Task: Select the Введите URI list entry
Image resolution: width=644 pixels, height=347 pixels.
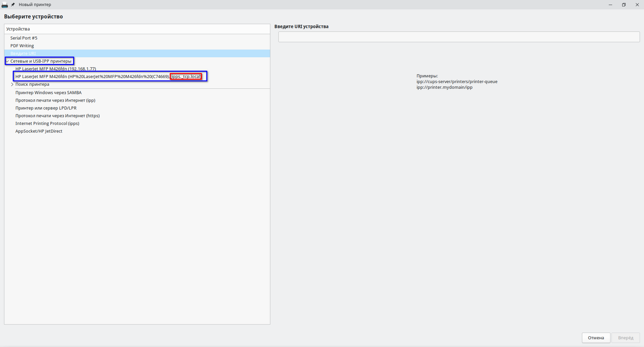Action: coord(23,54)
